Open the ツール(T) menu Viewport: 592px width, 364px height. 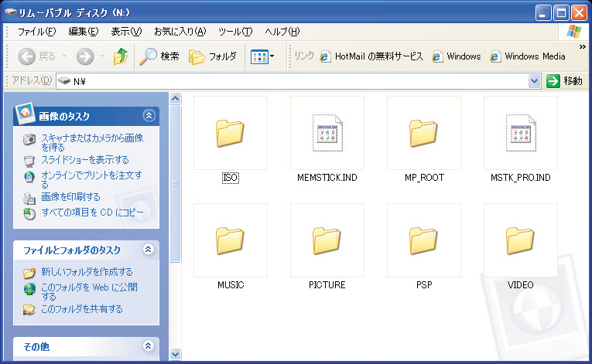click(x=235, y=32)
